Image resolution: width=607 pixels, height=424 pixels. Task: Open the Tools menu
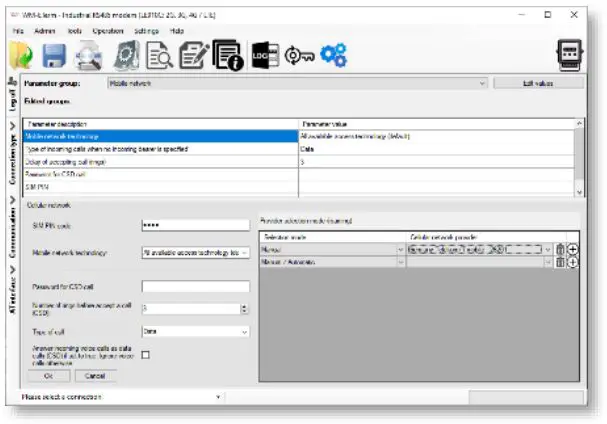tap(75, 31)
